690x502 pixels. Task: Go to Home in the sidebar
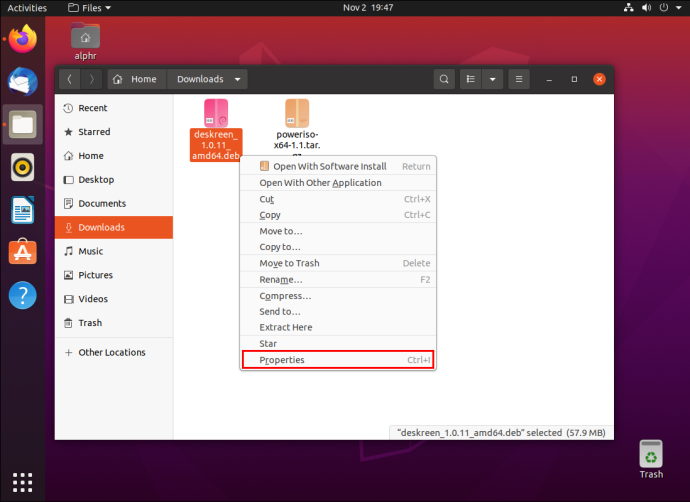[114, 156]
